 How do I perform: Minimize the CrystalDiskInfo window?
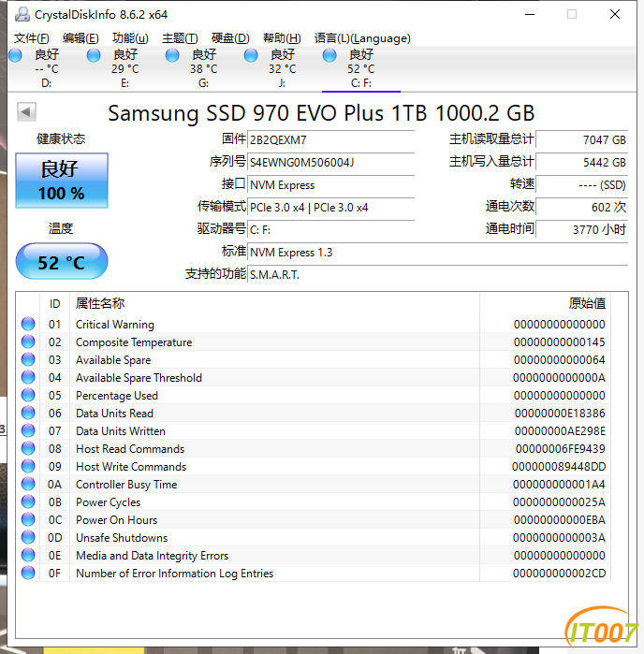tap(530, 15)
